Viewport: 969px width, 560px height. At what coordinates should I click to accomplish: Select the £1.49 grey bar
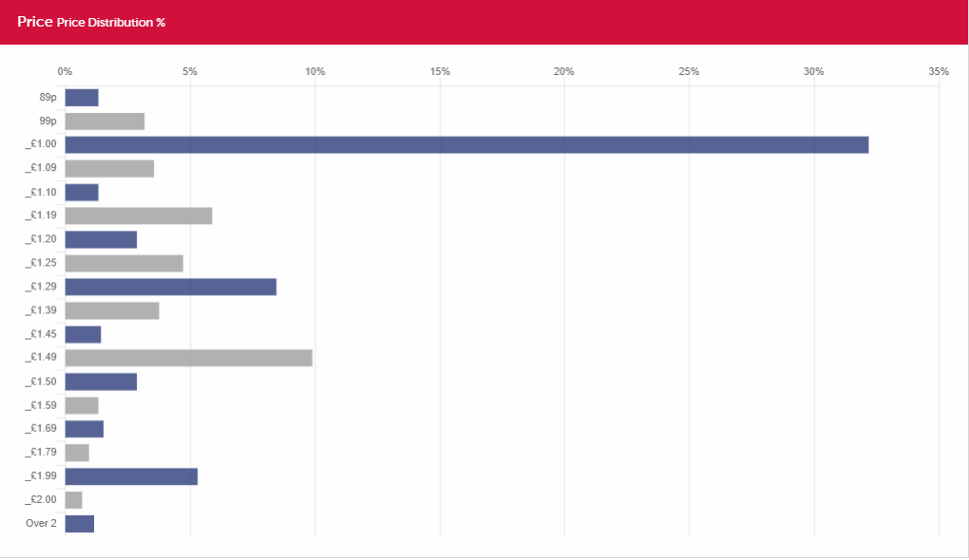(x=188, y=358)
